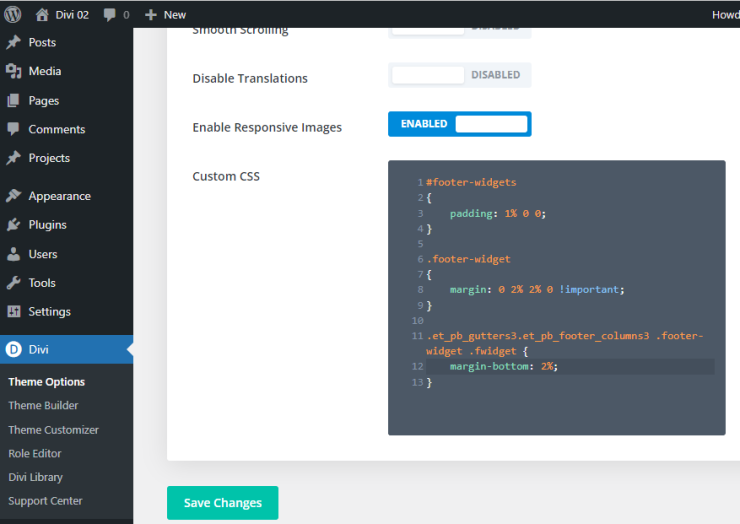
Task: Open the Pages menu
Action: [x=67, y=101]
